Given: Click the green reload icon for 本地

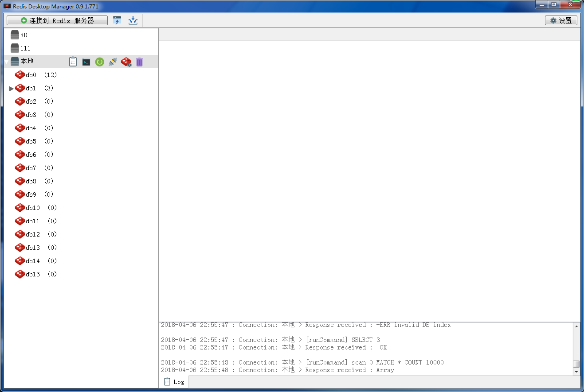Looking at the screenshot, I should click(99, 62).
